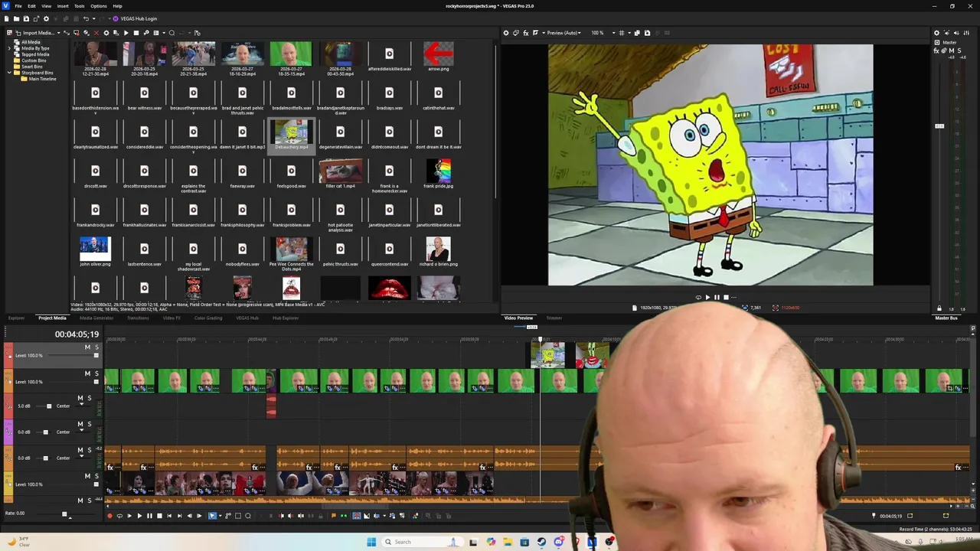
Task: Open project properties gear icon in main toolbar
Action: 46,18
